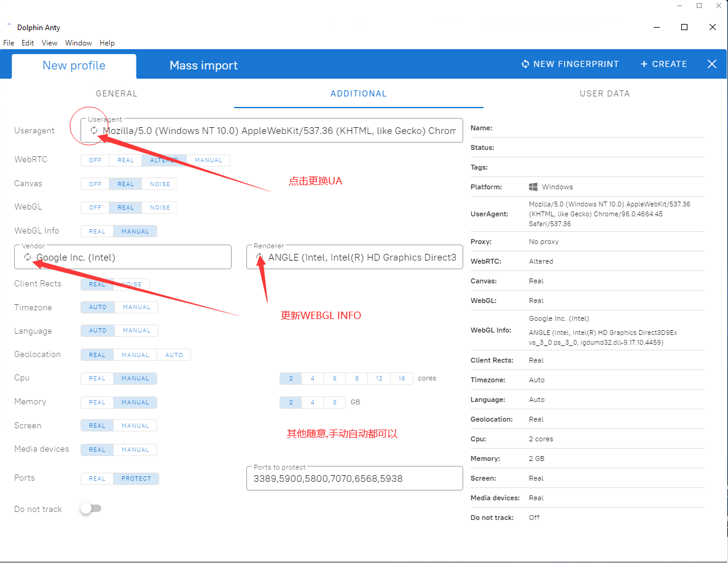Set WebGL Info to Real
This screenshot has width=728, height=563.
(97, 231)
